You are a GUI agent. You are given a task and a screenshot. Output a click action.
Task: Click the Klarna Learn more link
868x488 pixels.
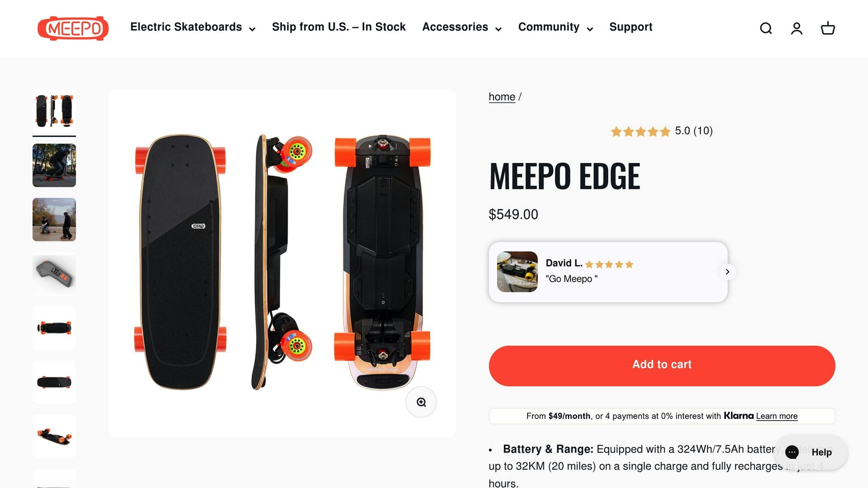tap(776, 416)
